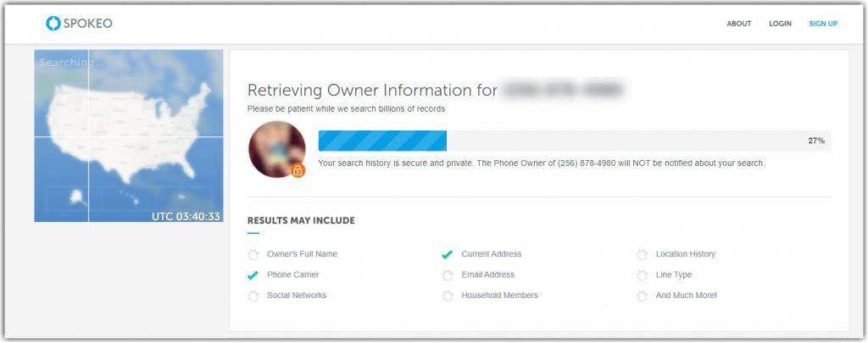The height and width of the screenshot is (343, 868).
Task: Open the ABOUT page
Action: pos(738,24)
